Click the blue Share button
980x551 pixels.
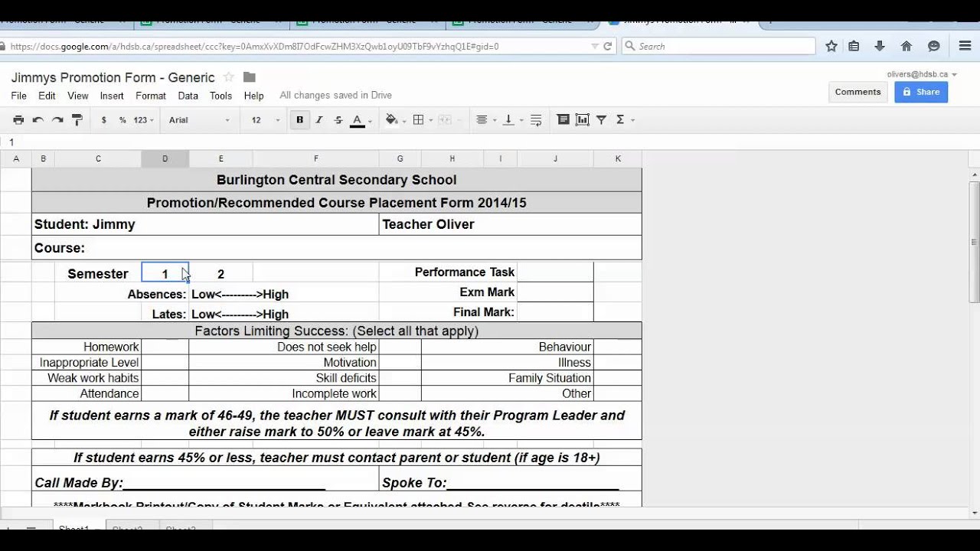pyautogui.click(x=921, y=92)
